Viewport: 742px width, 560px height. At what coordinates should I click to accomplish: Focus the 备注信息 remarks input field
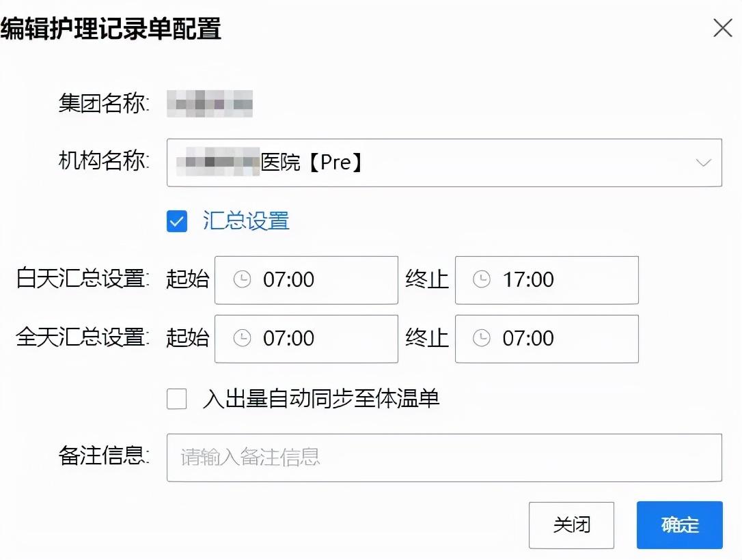[x=444, y=458]
